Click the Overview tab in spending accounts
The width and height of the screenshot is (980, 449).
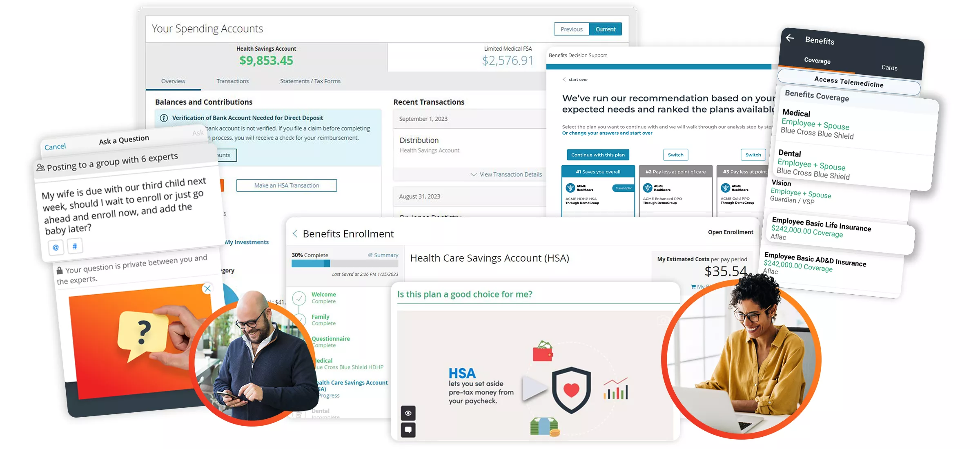click(x=174, y=80)
